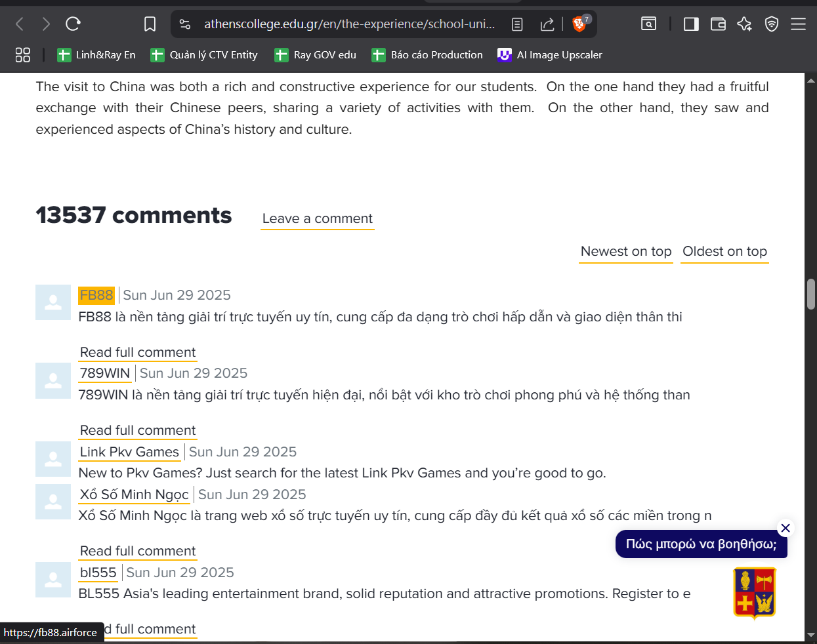The image size is (817, 644).
Task: Click 789WIN commenter avatar
Action: tap(53, 380)
